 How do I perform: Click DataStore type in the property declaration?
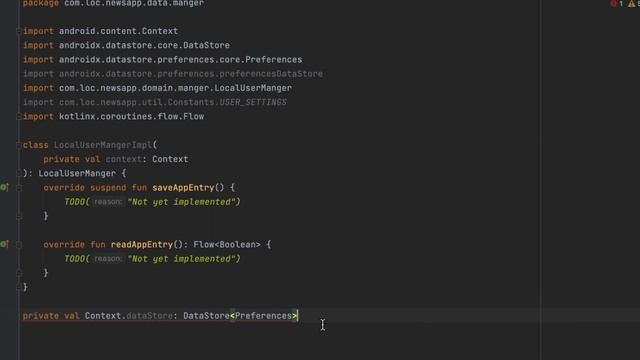click(x=206, y=316)
